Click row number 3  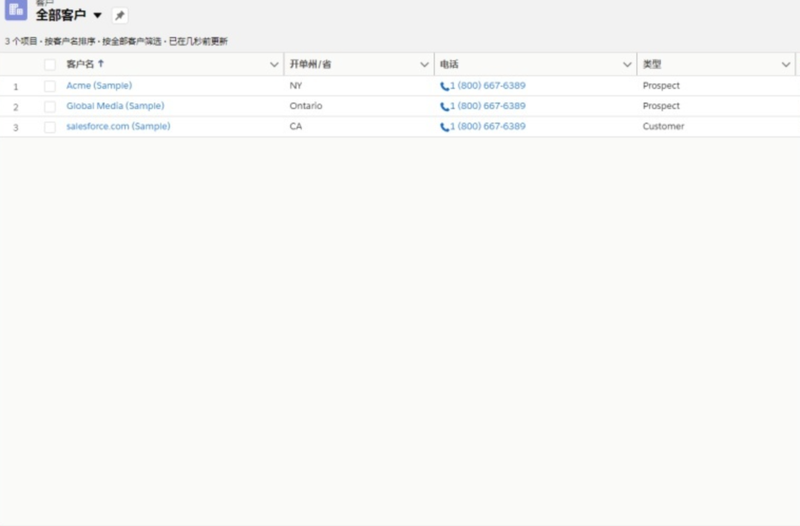click(16, 127)
